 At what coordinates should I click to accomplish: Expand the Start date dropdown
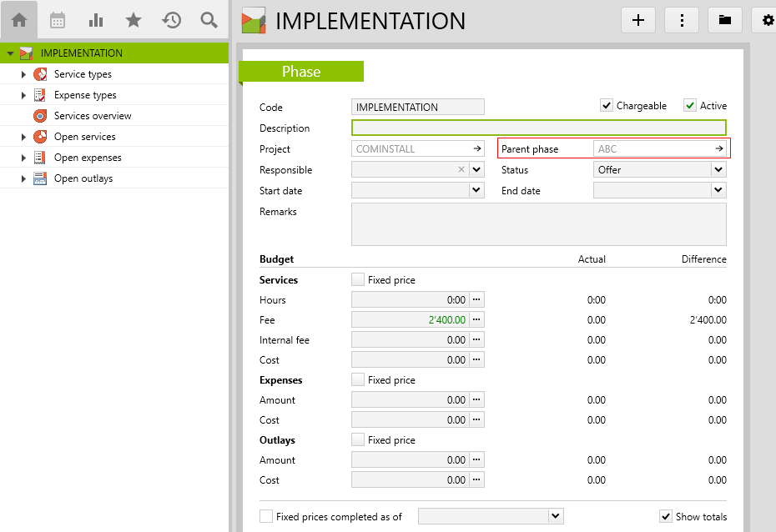476,190
